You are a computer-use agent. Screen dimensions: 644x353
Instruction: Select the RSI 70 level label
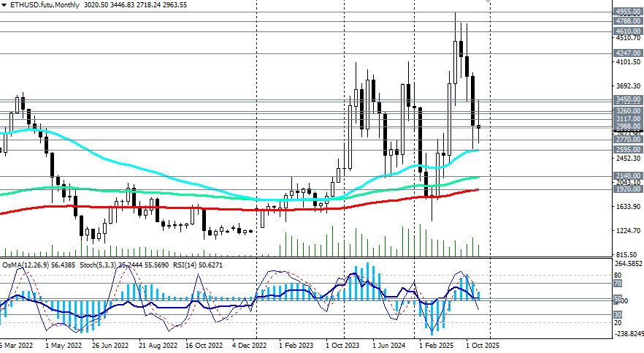[x=618, y=283]
